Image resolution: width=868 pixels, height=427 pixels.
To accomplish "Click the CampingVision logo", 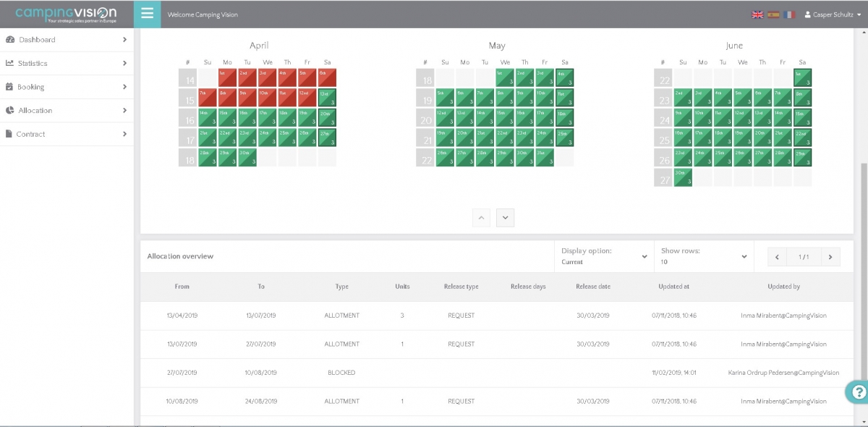I will coord(66,14).
